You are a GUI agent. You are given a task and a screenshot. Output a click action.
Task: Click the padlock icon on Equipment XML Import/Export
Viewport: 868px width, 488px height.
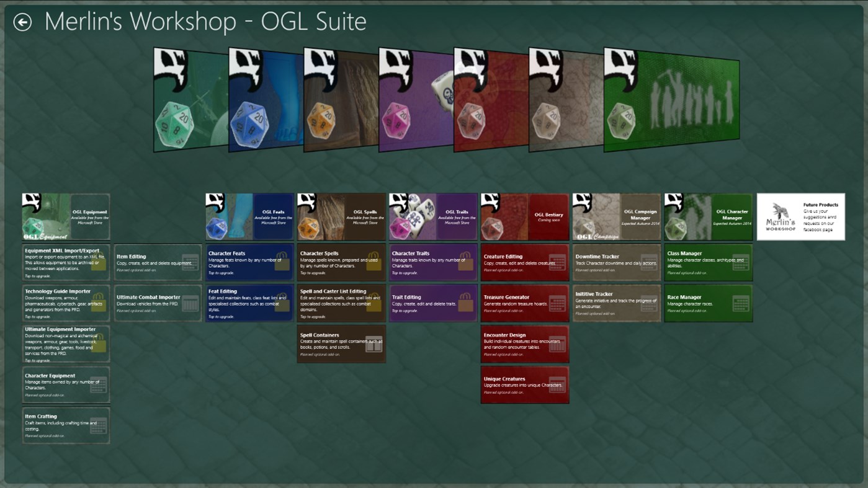[x=99, y=263]
